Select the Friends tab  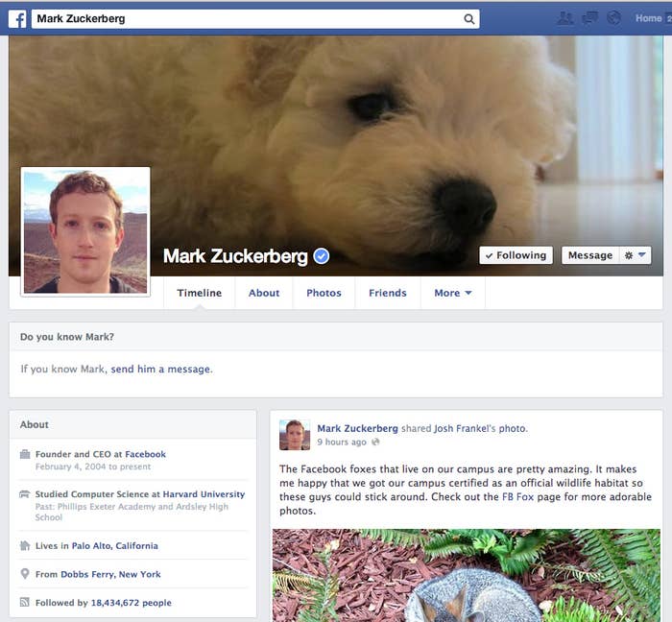388,293
